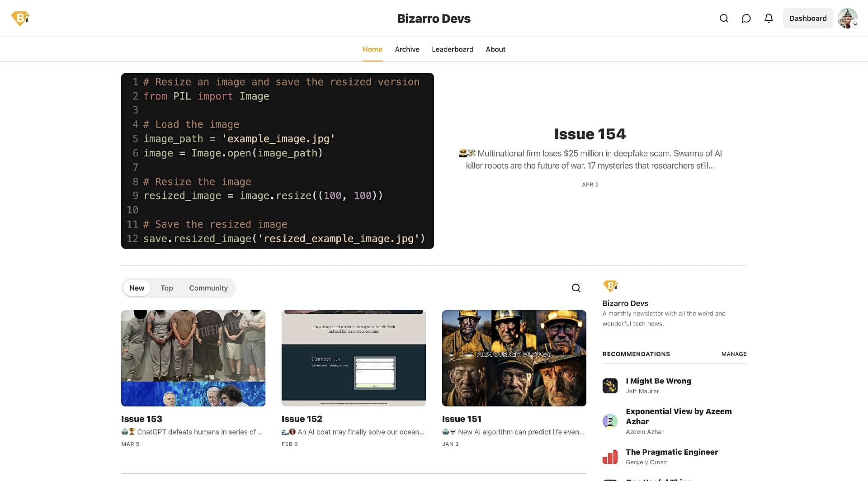The height and width of the screenshot is (481, 868).
Task: Keep the New filter selected
Action: click(x=137, y=288)
